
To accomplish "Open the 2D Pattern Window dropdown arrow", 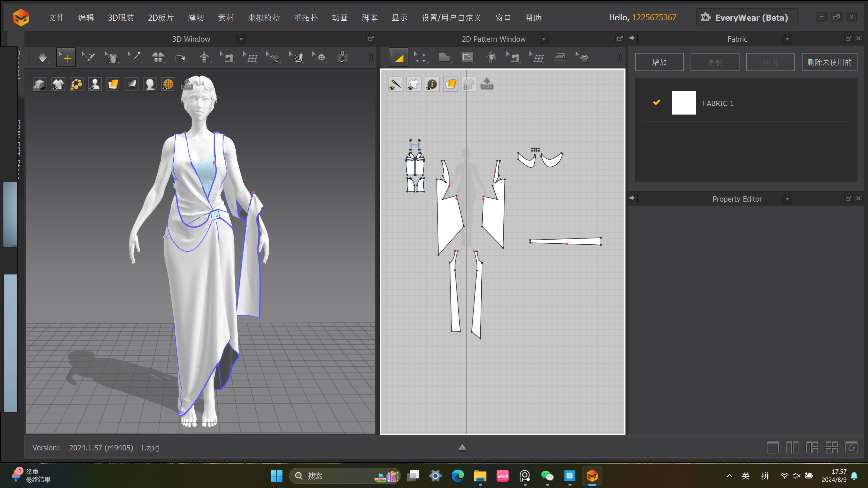I will 544,39.
